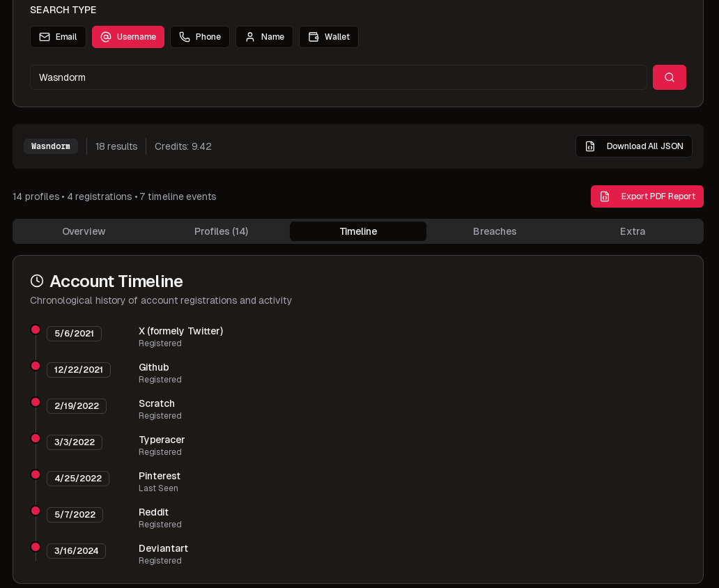
Task: Select the Username search type
Action: point(128,37)
